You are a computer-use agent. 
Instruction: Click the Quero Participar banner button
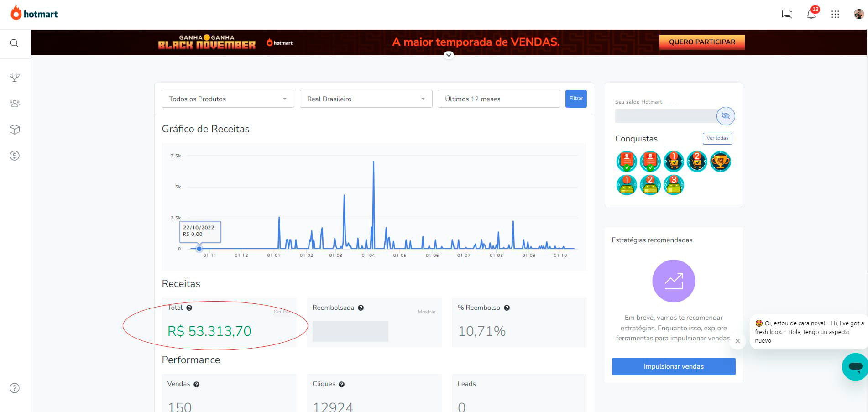click(x=701, y=42)
